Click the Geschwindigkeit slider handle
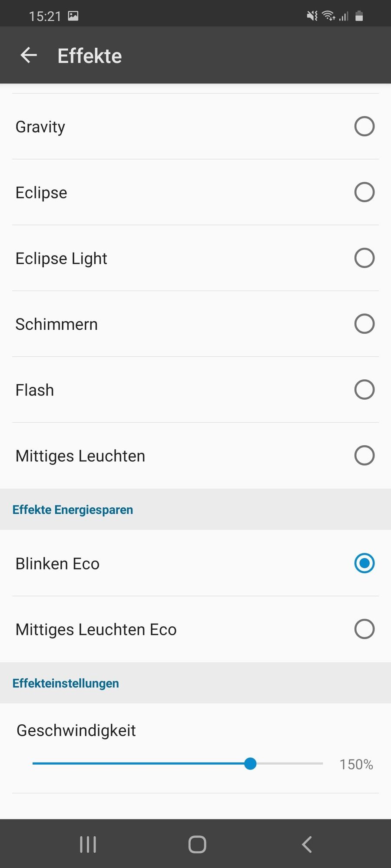Viewport: 391px width, 868px height. pos(250,763)
